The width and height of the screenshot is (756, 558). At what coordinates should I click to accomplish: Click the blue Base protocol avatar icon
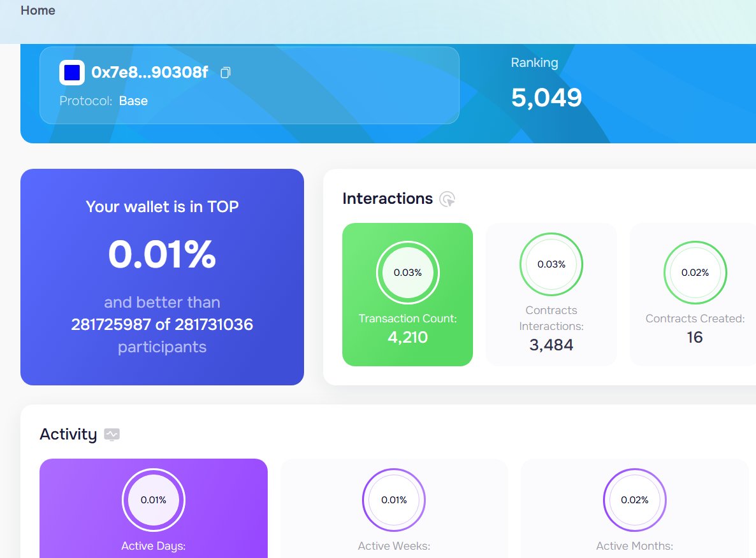pyautogui.click(x=72, y=73)
